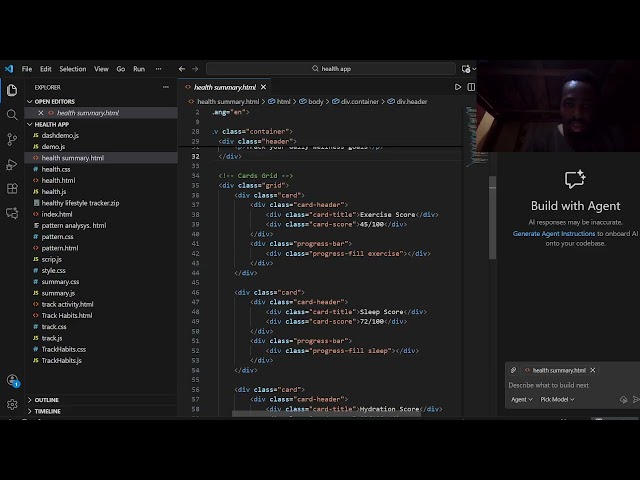Select healthy lifestyle tracker.zip file
This screenshot has width=640, height=480.
(80, 203)
